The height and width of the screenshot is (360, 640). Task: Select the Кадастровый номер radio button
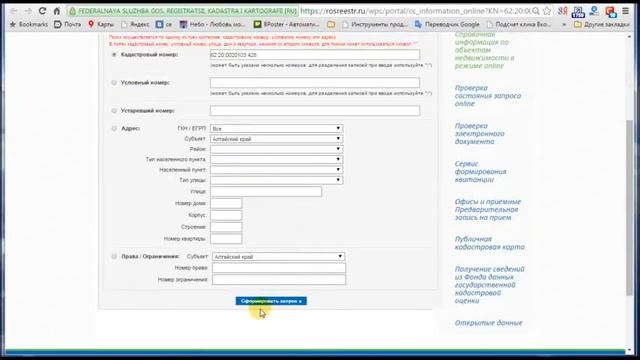[x=114, y=54]
